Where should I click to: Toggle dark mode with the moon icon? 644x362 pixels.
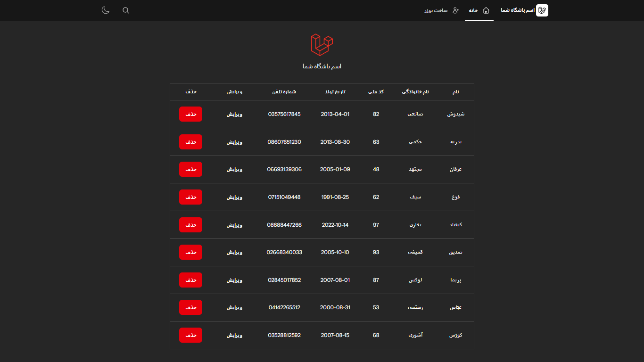tap(106, 10)
